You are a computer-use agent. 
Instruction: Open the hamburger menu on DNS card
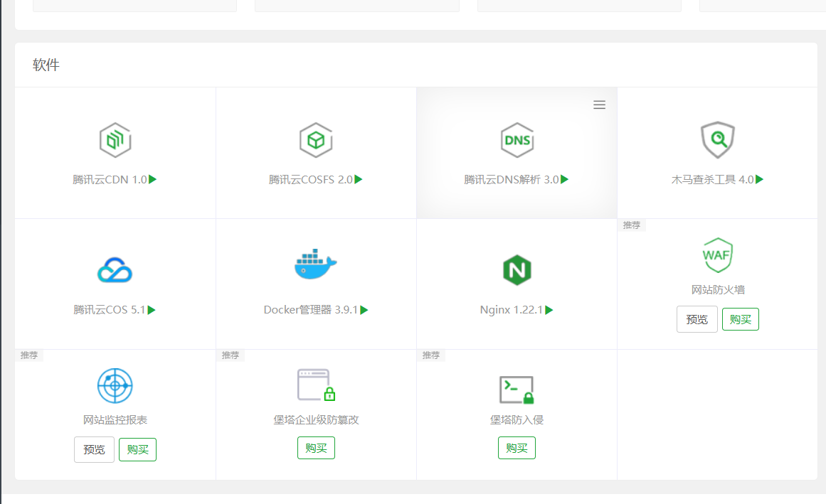pos(600,104)
